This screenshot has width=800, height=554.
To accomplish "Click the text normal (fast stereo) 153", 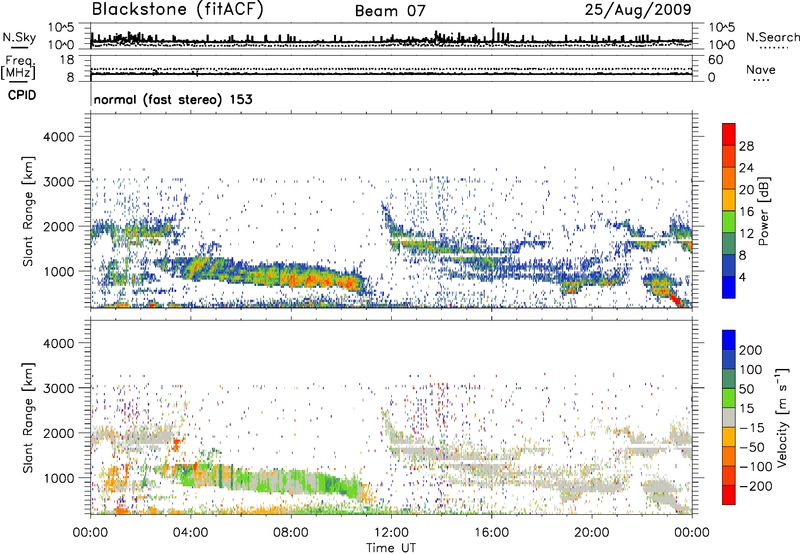I will pos(173,99).
